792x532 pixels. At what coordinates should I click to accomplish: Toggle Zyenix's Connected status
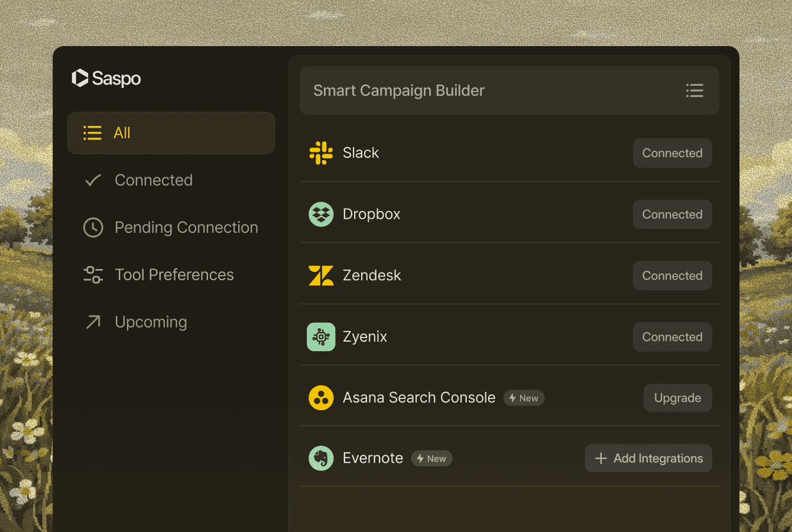click(672, 336)
